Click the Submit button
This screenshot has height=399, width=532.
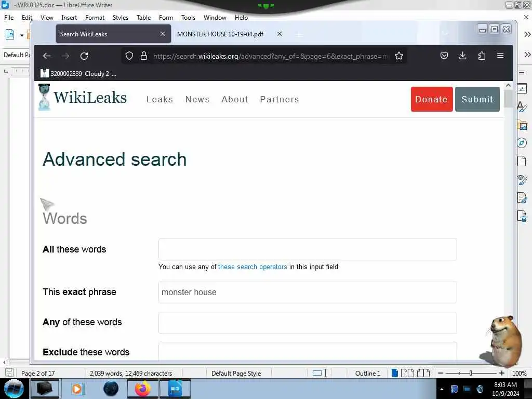[477, 99]
